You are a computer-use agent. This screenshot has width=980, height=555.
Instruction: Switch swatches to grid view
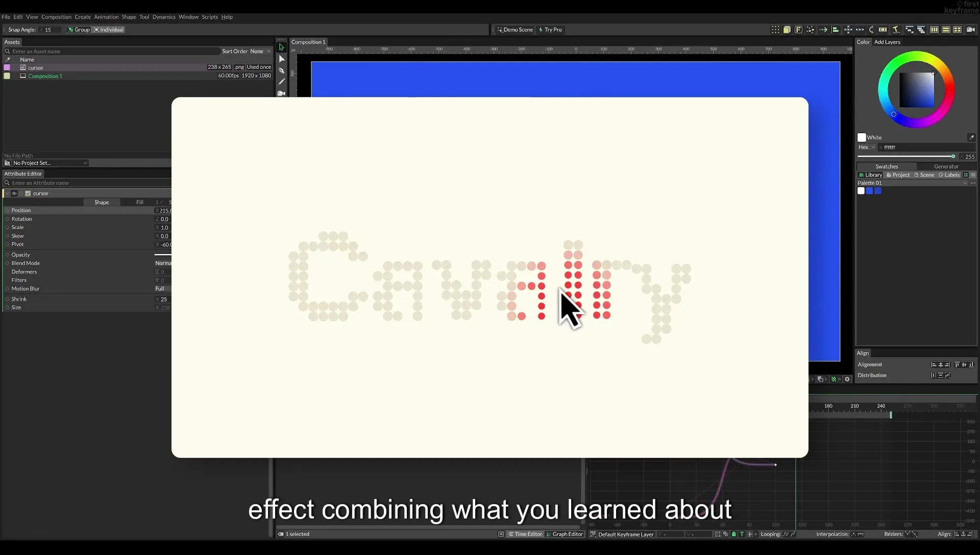[966, 175]
